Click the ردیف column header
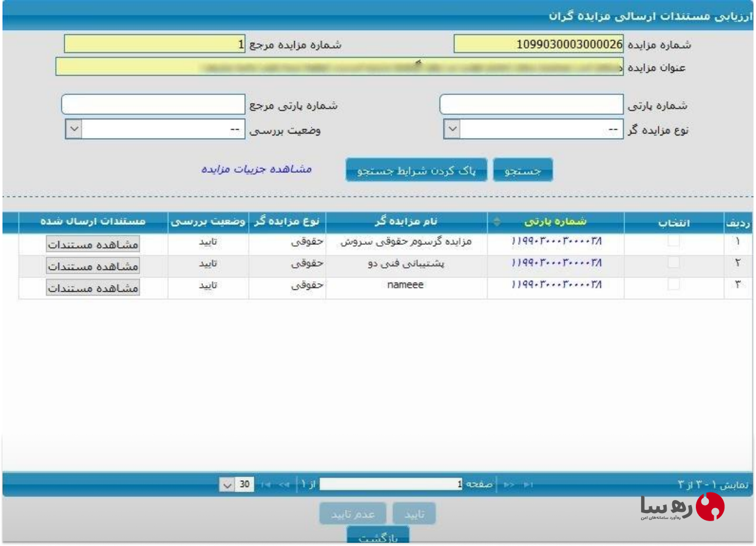The height and width of the screenshot is (546, 756). pyautogui.click(x=738, y=222)
